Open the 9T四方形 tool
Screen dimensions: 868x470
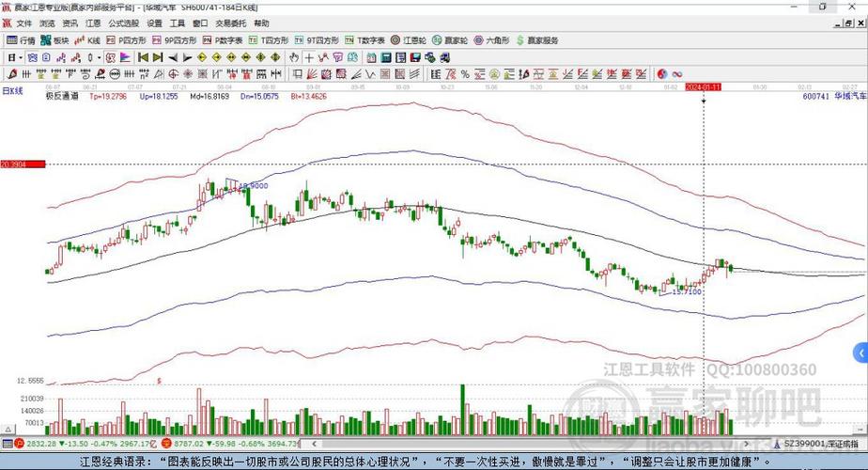(x=317, y=40)
